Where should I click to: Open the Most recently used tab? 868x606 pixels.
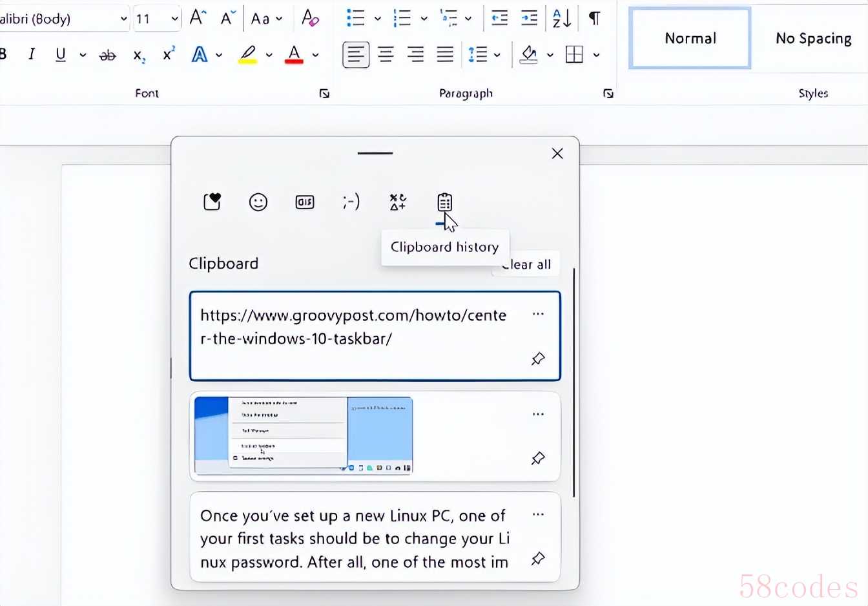pos(212,202)
